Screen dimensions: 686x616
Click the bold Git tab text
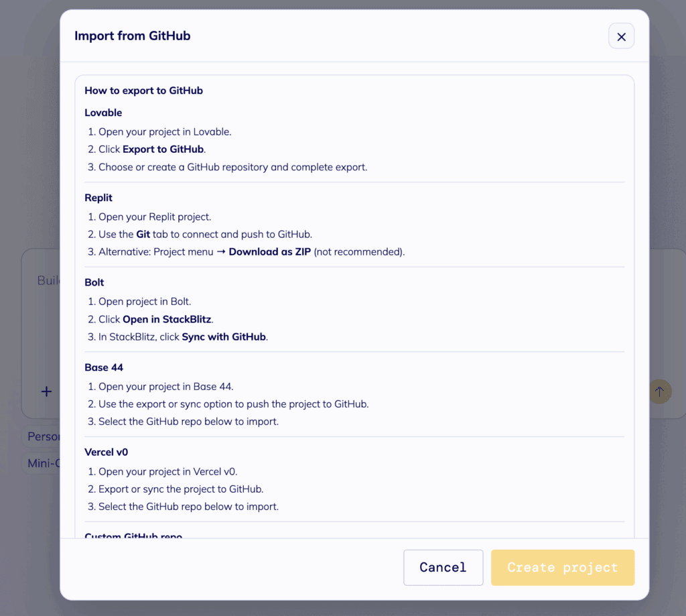143,235
